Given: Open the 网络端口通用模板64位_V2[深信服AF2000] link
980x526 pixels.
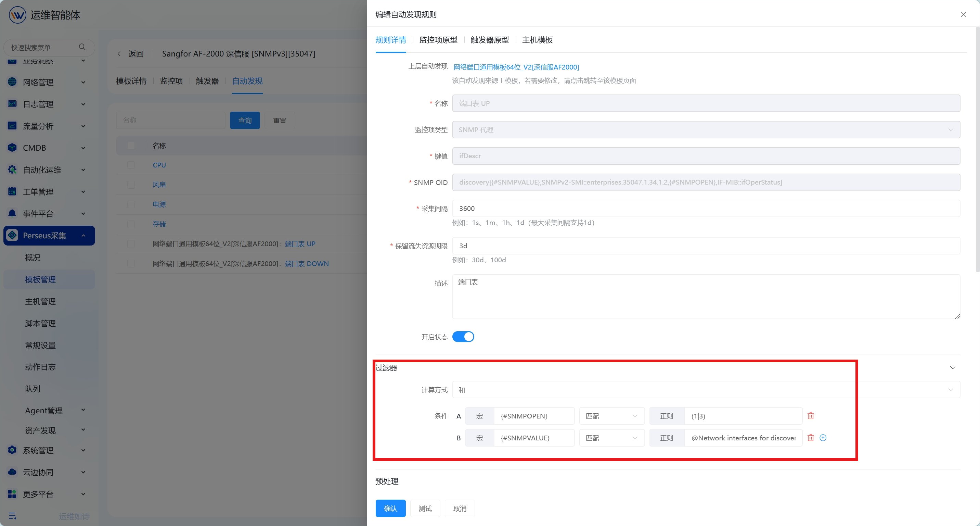Looking at the screenshot, I should 516,67.
